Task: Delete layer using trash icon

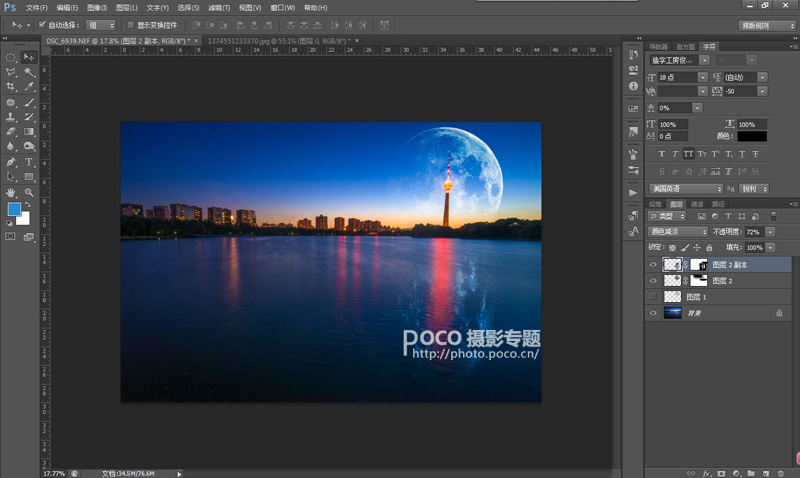Action: pos(780,473)
